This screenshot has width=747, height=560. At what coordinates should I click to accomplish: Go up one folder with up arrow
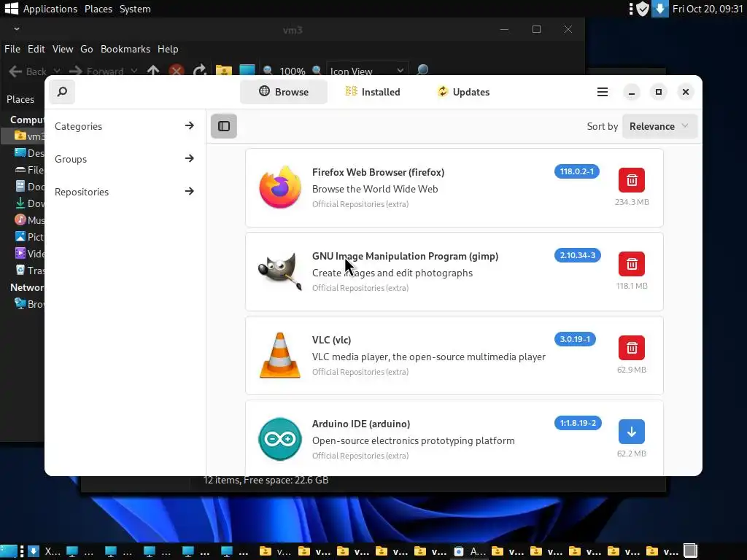pyautogui.click(x=153, y=71)
